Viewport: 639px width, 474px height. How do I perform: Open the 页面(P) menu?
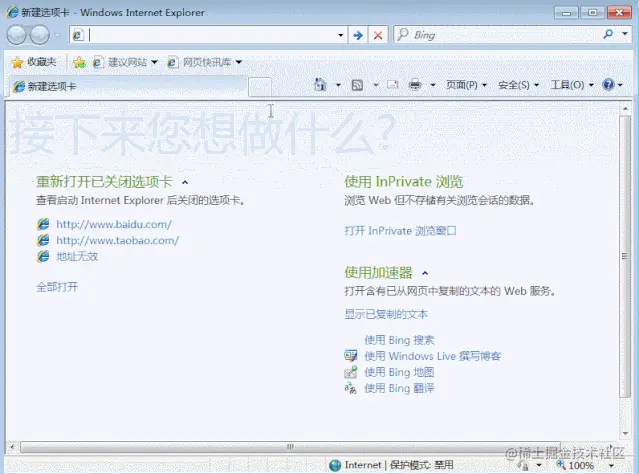(x=466, y=85)
